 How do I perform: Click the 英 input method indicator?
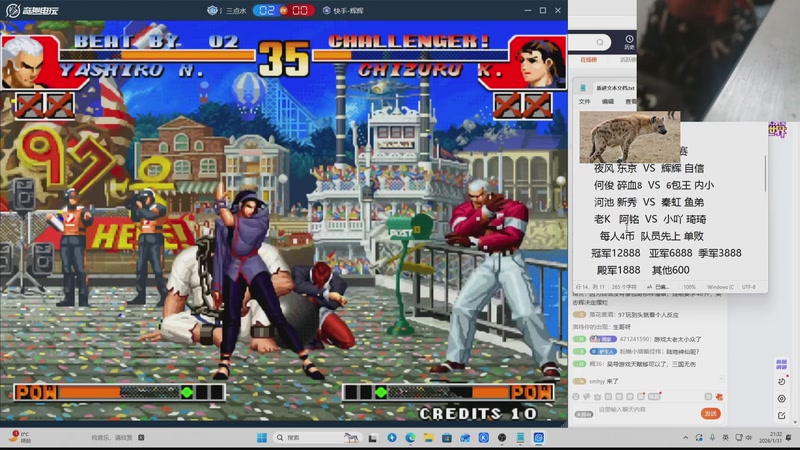pos(726,438)
